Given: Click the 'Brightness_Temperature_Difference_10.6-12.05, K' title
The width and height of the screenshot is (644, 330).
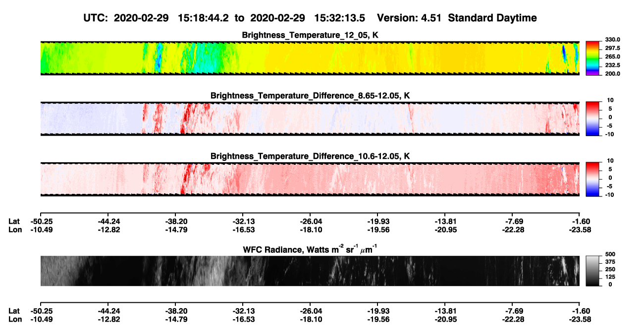Looking at the screenshot, I should click(x=310, y=156).
